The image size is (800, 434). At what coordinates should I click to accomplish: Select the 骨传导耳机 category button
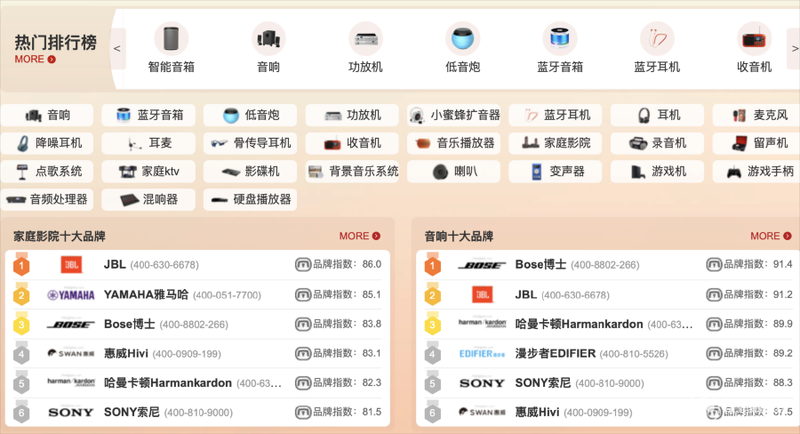(x=250, y=143)
